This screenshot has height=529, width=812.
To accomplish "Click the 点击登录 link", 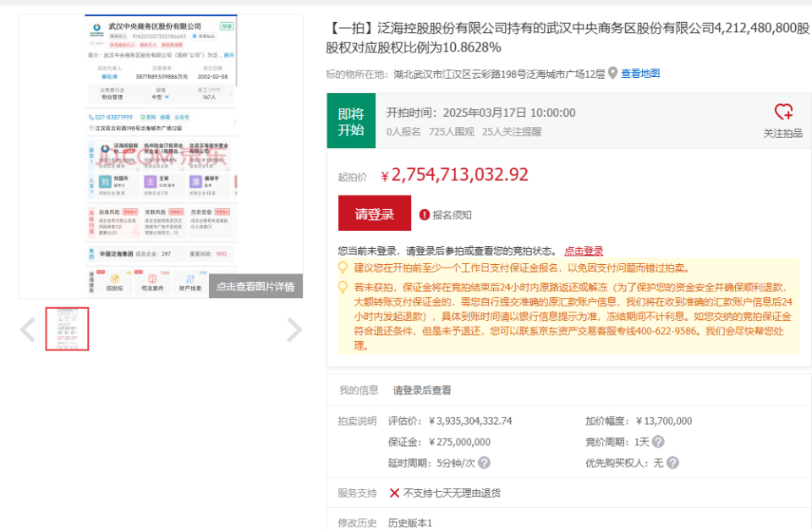I will pos(584,251).
